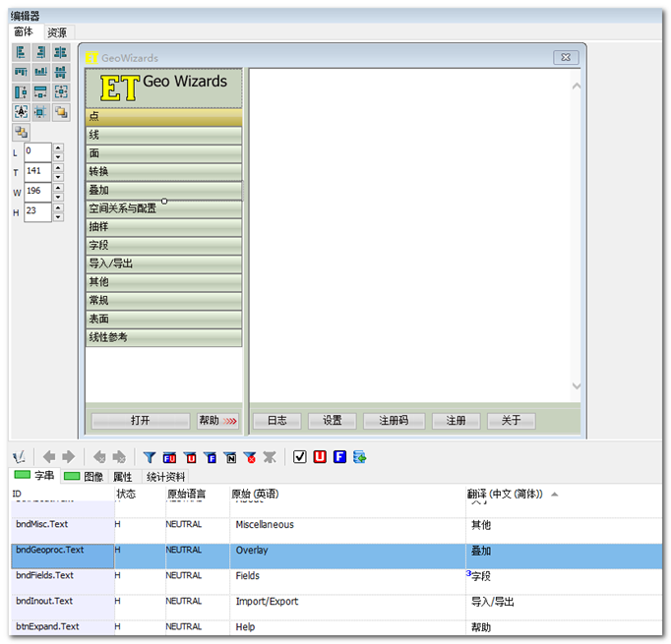Click the 帮助 button with red arrows
The width and height of the screenshot is (671, 644).
click(217, 421)
